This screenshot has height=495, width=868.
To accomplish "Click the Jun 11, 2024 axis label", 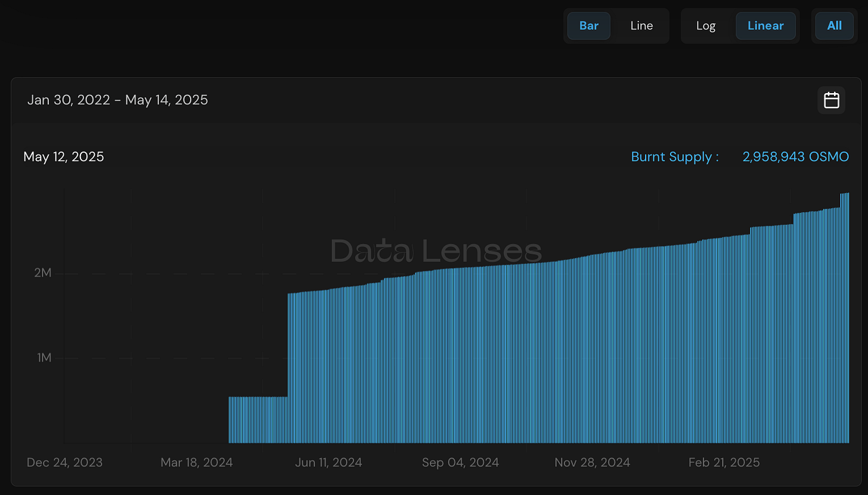I will coord(328,462).
